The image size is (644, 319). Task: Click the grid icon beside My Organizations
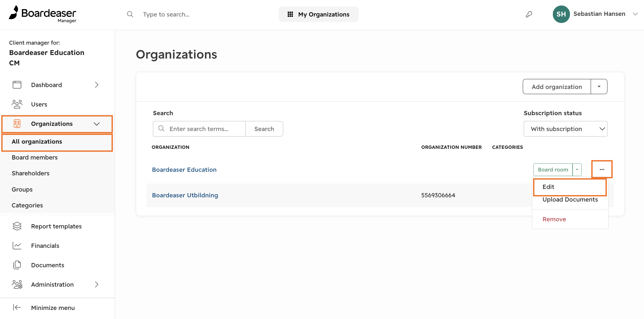point(290,14)
